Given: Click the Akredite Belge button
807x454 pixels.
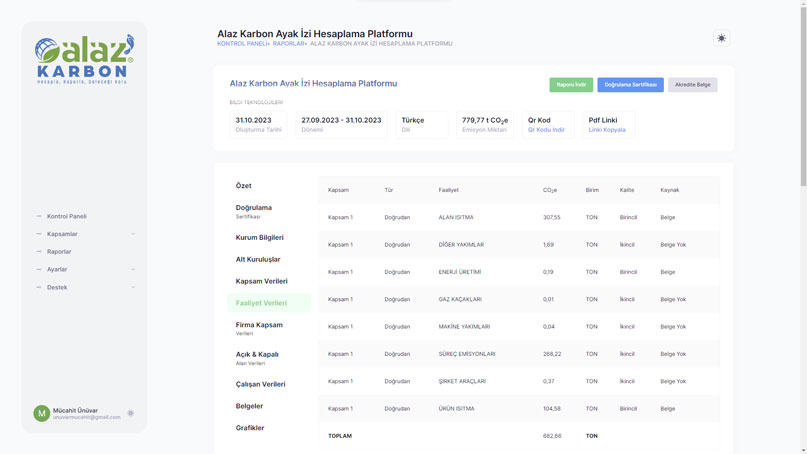Looking at the screenshot, I should coord(692,84).
